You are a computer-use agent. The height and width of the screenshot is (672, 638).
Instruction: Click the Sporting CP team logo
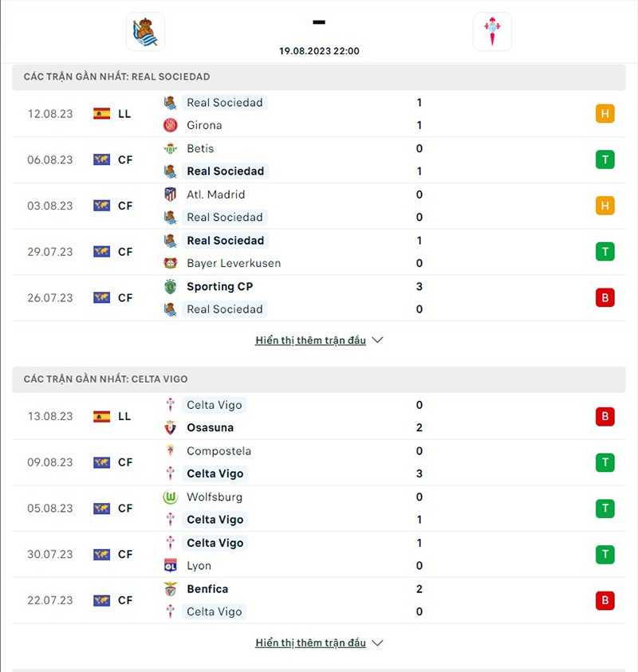pos(170,286)
